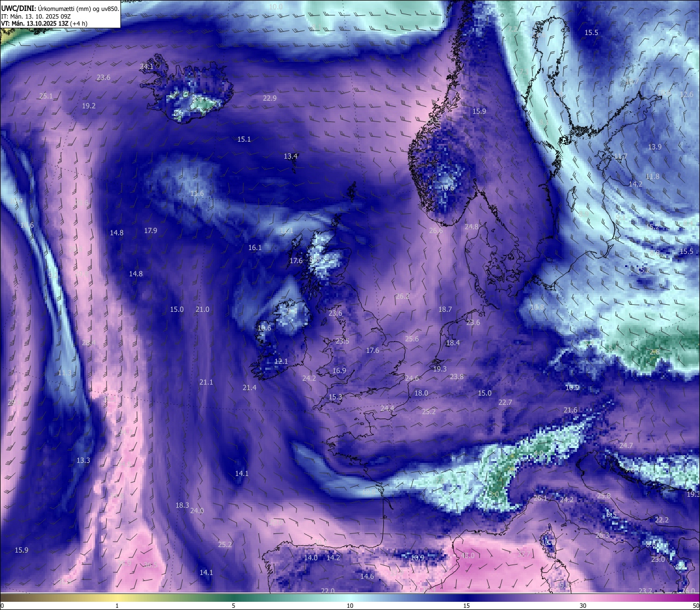Click the 26.6 value south of Norway

click(x=436, y=231)
